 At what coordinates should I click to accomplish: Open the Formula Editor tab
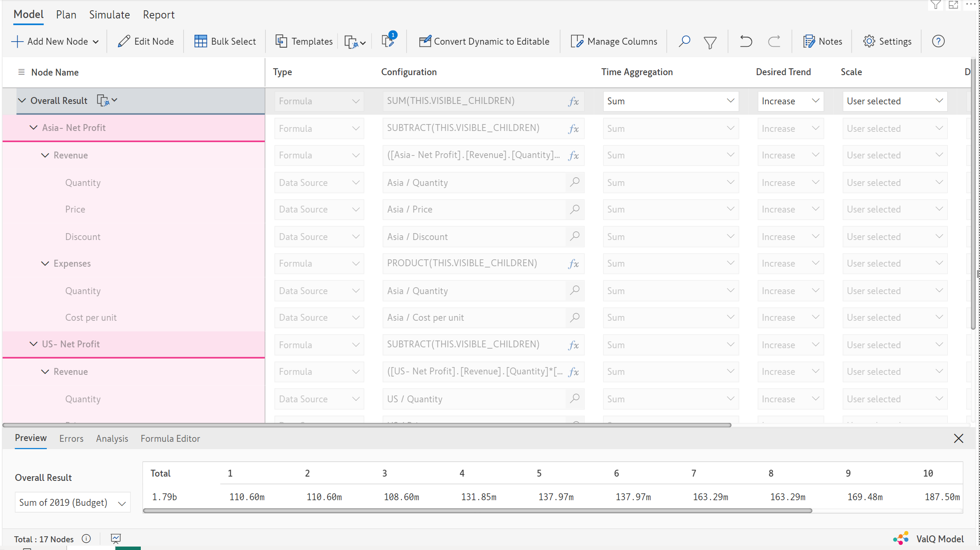pos(170,438)
